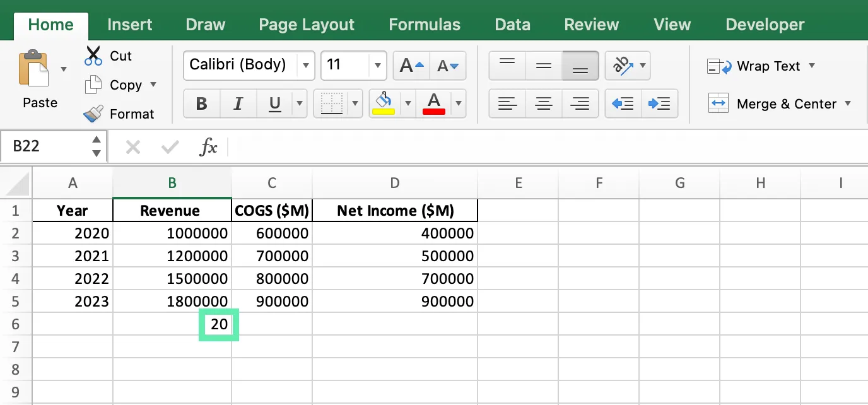
Task: Switch to the Insert tab
Action: point(129,25)
